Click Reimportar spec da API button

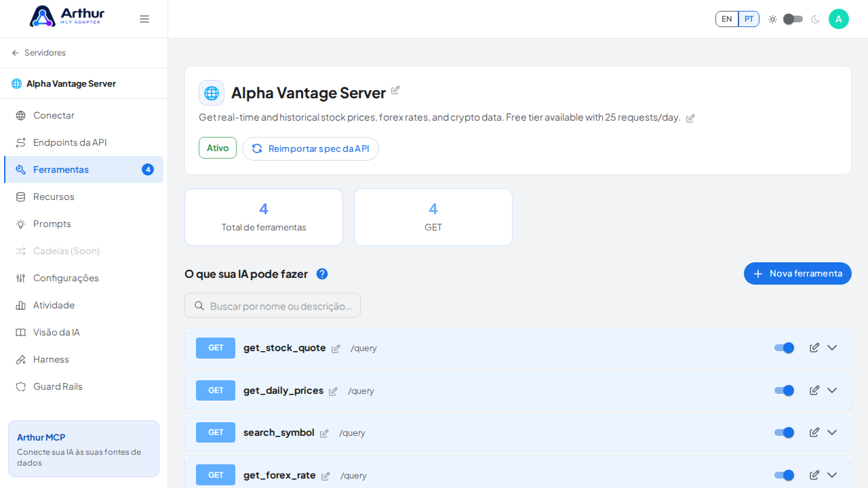311,148
